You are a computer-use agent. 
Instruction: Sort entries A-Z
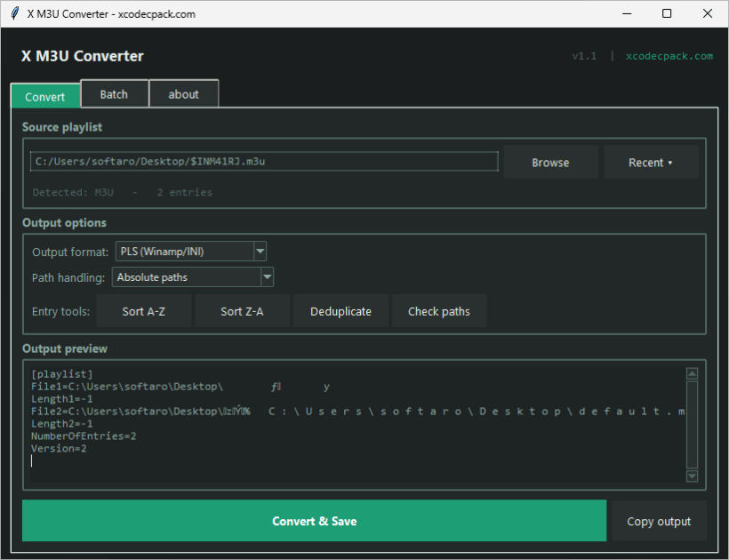144,311
